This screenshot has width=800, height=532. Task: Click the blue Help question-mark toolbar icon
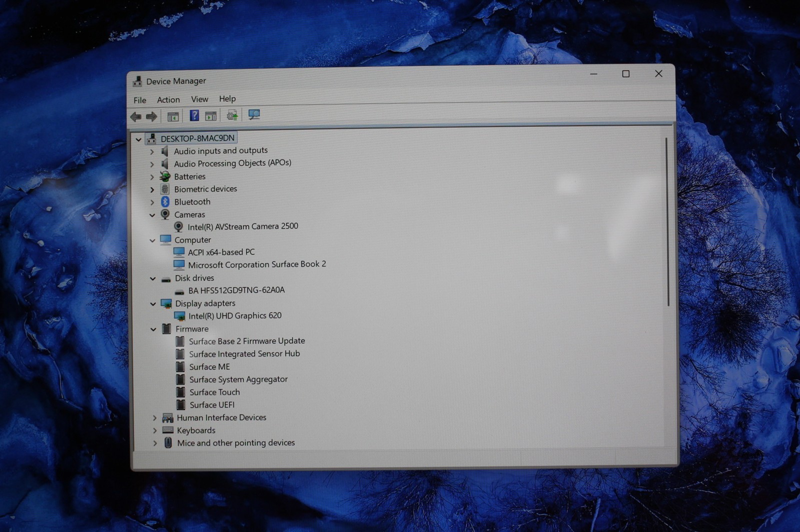[x=194, y=116]
